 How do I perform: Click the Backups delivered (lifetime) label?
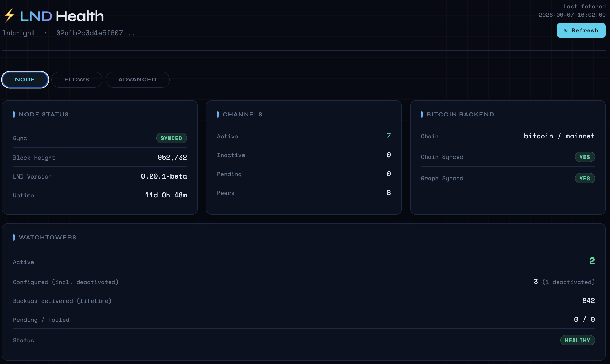62,301
